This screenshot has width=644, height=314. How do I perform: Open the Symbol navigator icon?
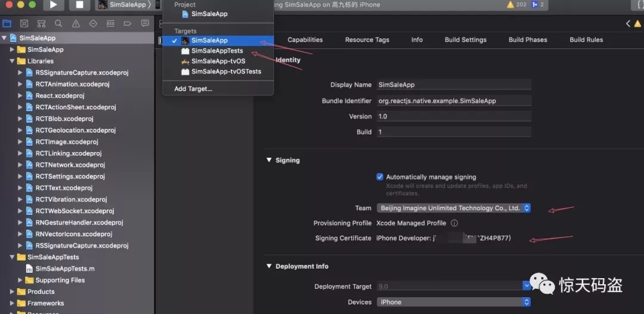pos(42,23)
